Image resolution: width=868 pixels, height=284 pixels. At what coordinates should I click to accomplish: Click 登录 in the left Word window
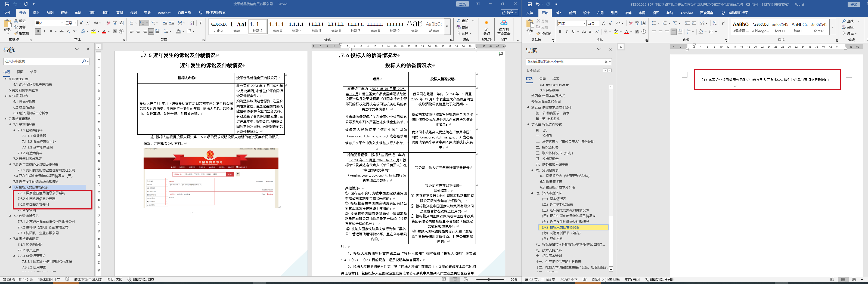(x=462, y=4)
